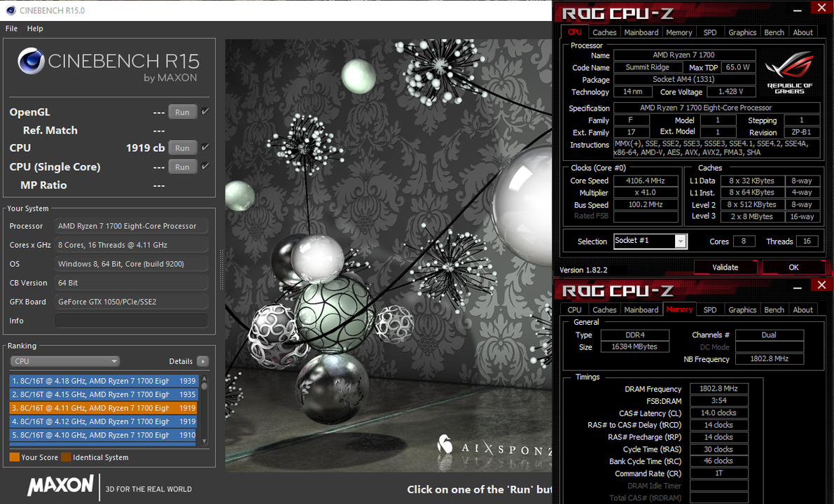Viewport: 834px width, 504px height.
Task: Switch to SPD tab in upper CPU-Z
Action: tap(709, 32)
